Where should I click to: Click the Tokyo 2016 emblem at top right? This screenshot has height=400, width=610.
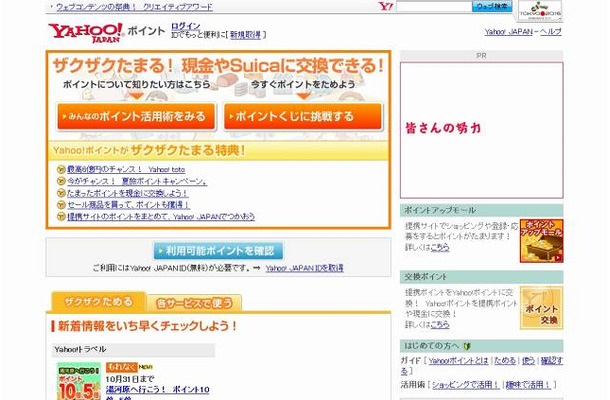coord(540,11)
